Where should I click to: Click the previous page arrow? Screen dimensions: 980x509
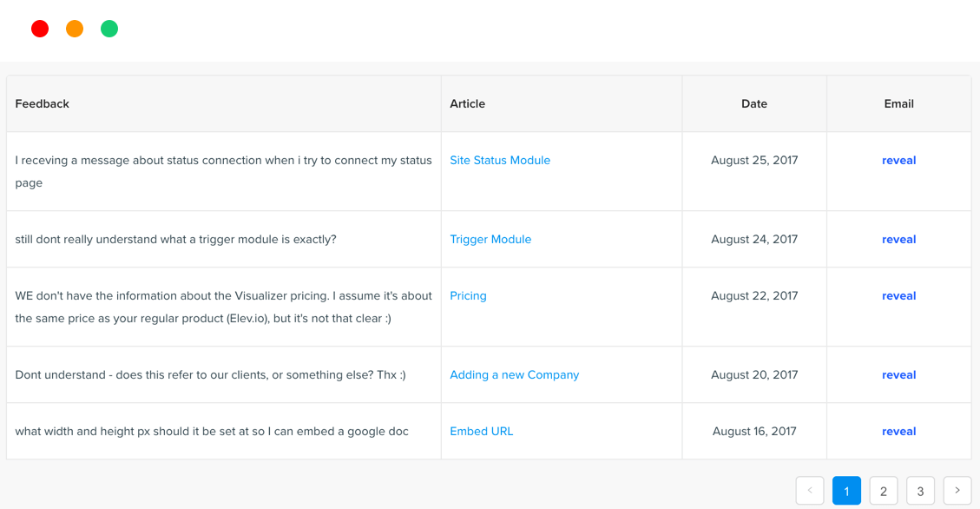(x=810, y=491)
